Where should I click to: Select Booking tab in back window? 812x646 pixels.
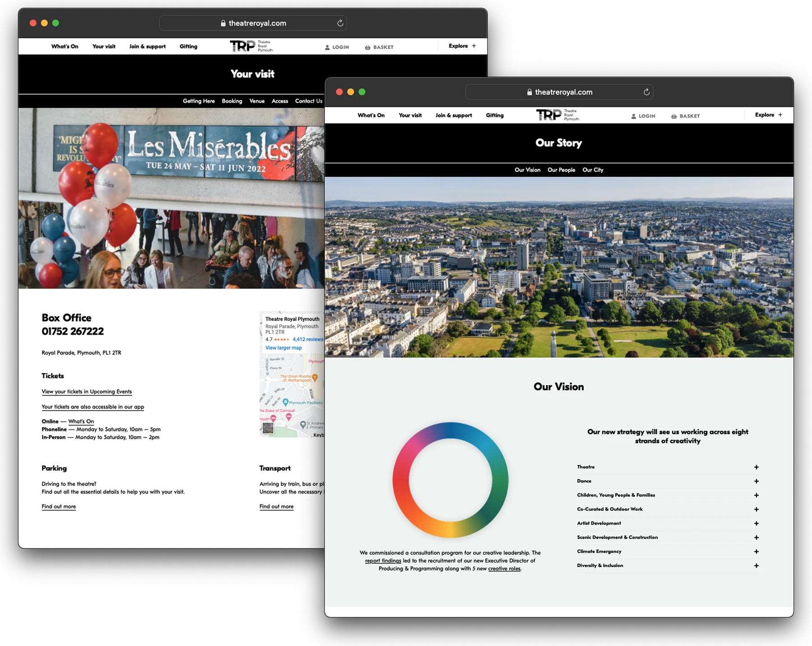coord(232,101)
